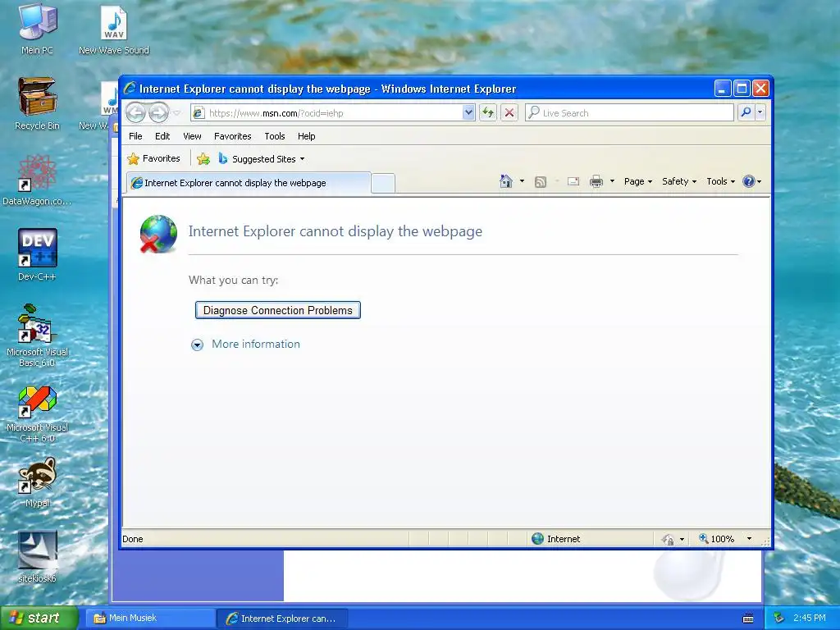Click the red Stop loading icon

pos(509,112)
